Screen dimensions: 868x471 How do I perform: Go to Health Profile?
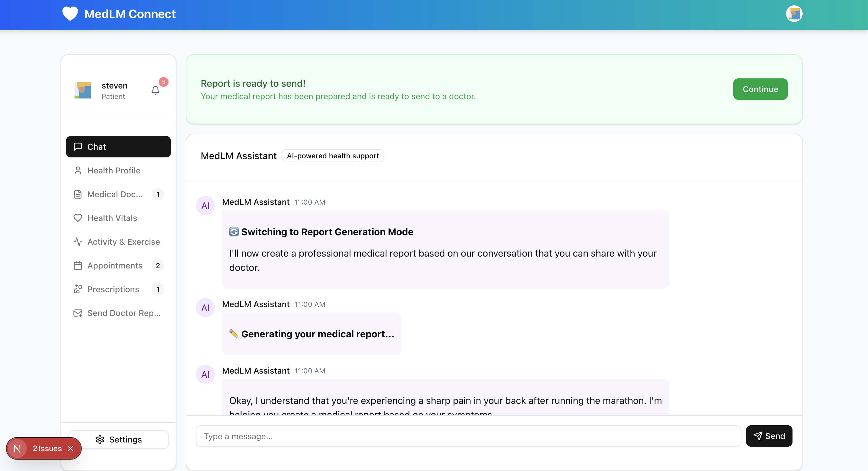(x=114, y=170)
